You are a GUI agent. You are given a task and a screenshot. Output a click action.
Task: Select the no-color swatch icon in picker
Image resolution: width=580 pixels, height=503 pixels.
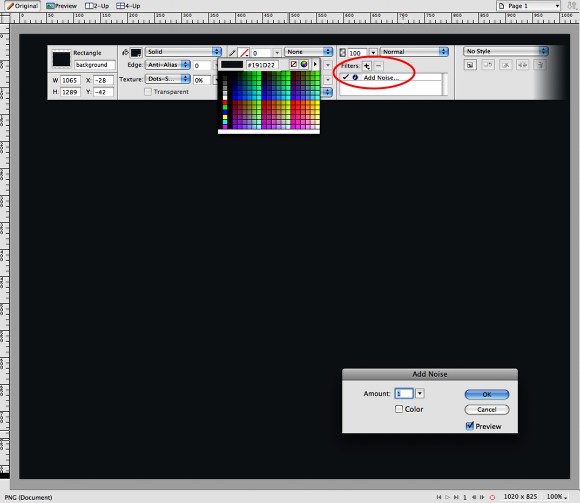point(293,64)
